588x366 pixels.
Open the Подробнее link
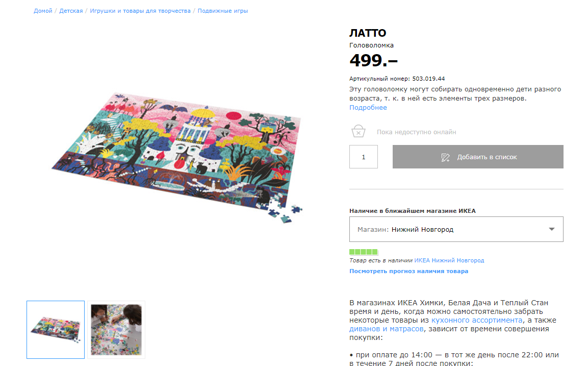[368, 107]
